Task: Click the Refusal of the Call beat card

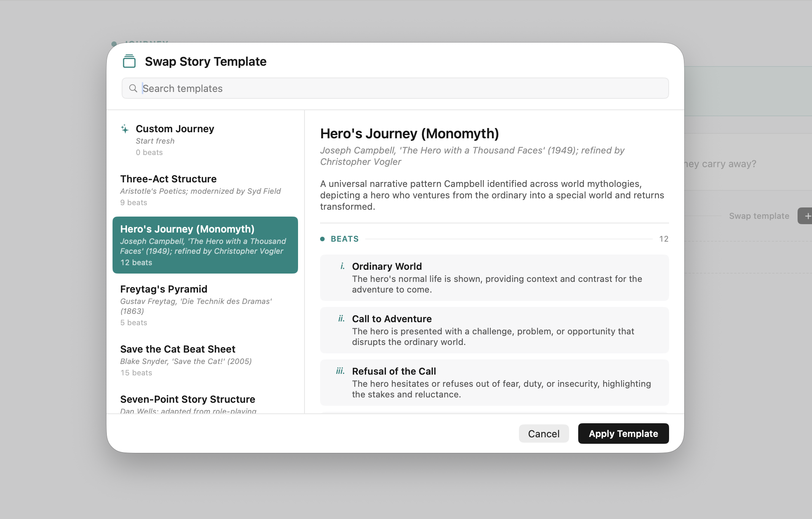Action: point(494,383)
